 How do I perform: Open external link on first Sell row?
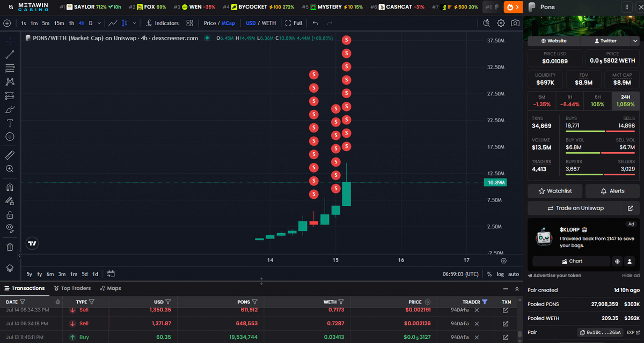click(x=505, y=310)
